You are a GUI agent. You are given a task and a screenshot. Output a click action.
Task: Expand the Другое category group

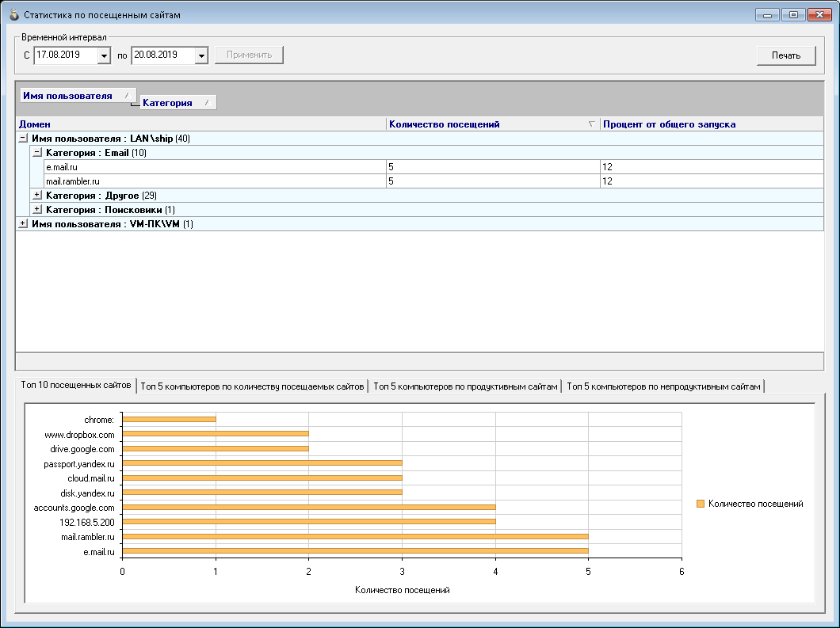point(36,196)
